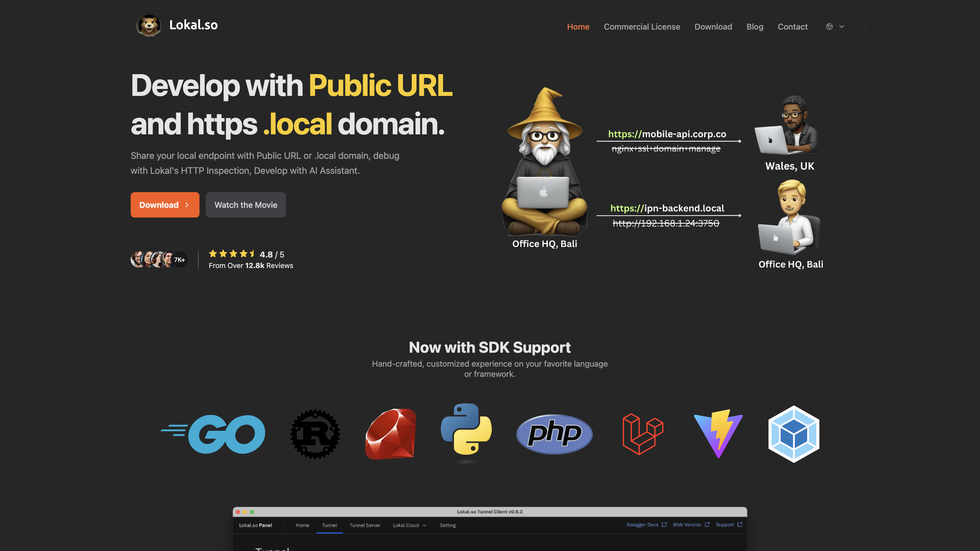The image size is (980, 551).
Task: Click the Vite lightning logo
Action: [718, 433]
